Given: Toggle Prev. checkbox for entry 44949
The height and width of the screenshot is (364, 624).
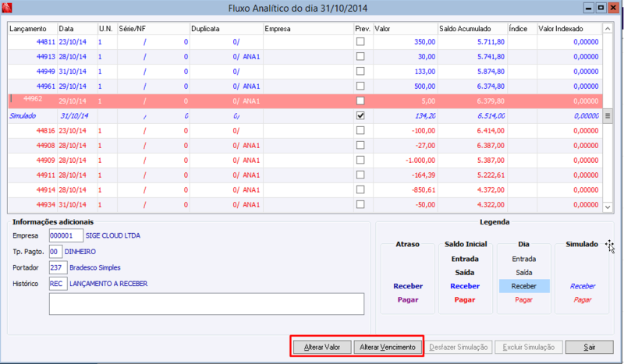Looking at the screenshot, I should pos(360,71).
